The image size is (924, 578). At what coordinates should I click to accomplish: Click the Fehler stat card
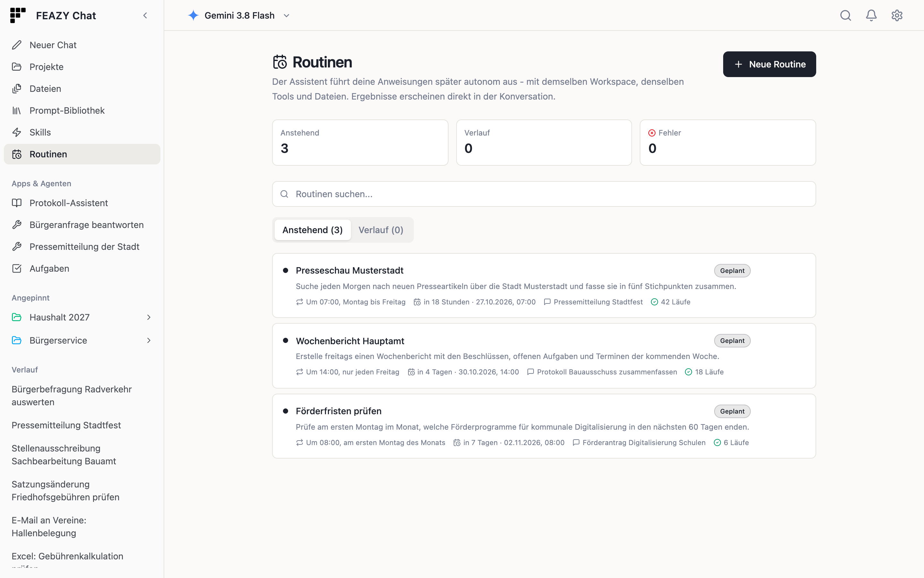[x=728, y=143]
